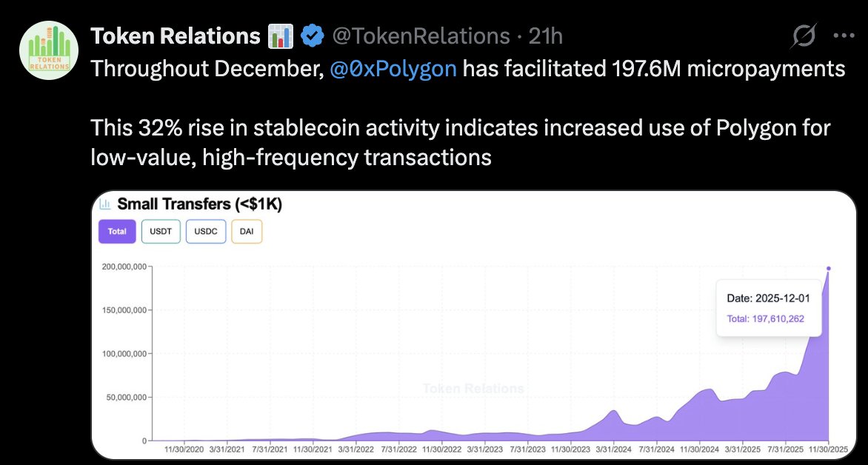
Task: Click the Token Relations profile avatar
Action: tap(49, 50)
